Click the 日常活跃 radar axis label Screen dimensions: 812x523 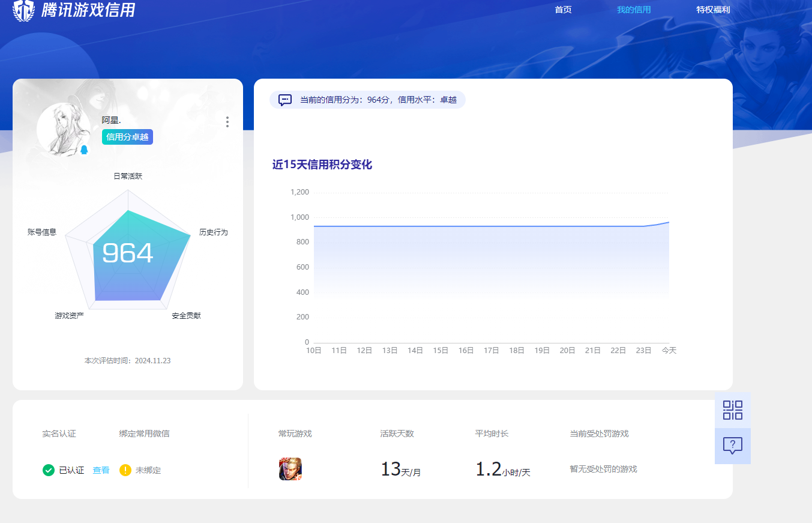(x=128, y=177)
